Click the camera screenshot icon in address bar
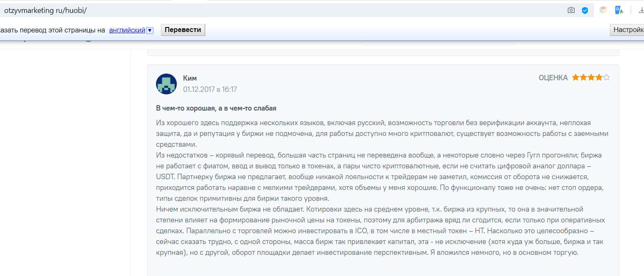This screenshot has width=644, height=276. pyautogui.click(x=571, y=10)
